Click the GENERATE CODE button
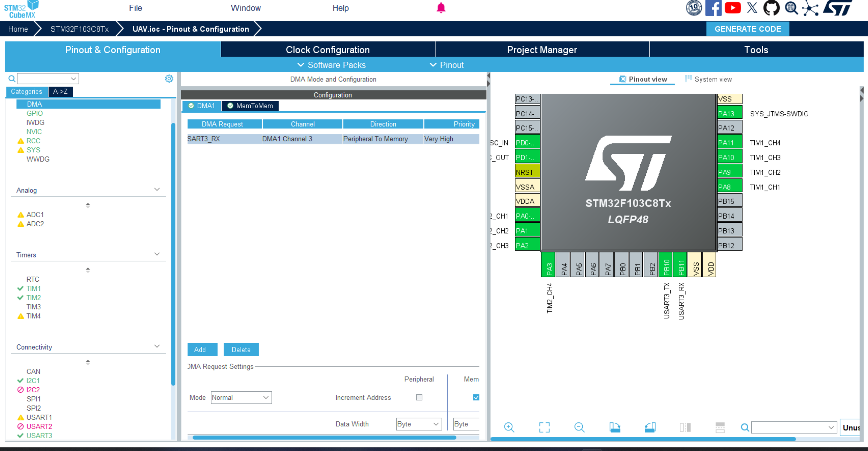Image resolution: width=868 pixels, height=451 pixels. pyautogui.click(x=748, y=29)
